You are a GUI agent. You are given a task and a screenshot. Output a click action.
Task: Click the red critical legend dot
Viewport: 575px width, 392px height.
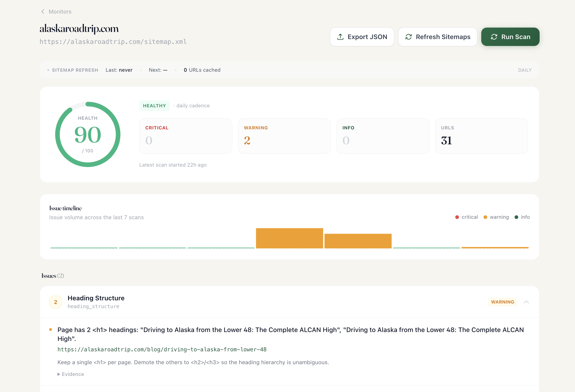(457, 217)
